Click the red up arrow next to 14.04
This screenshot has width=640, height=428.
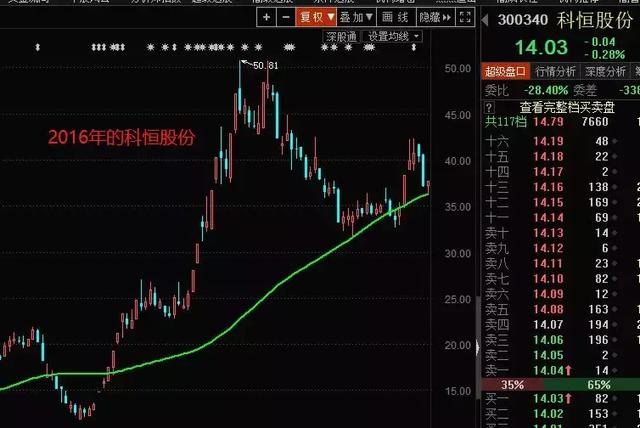point(568,370)
